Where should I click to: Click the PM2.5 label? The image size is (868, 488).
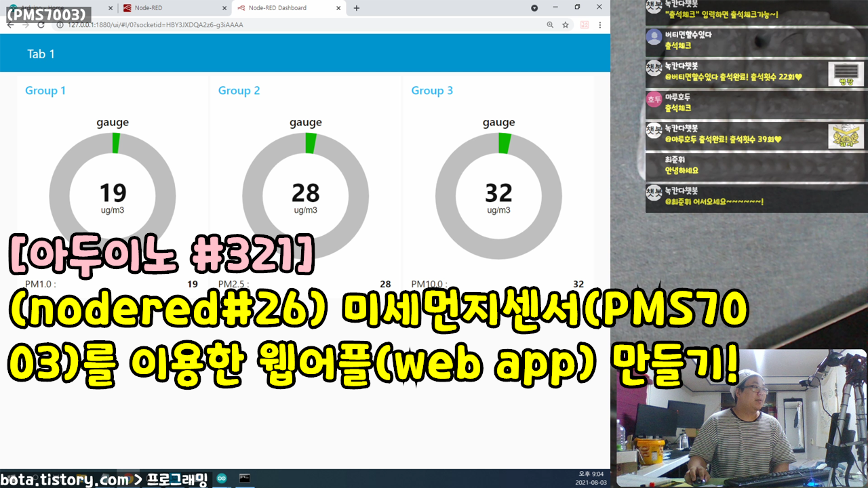(x=233, y=285)
